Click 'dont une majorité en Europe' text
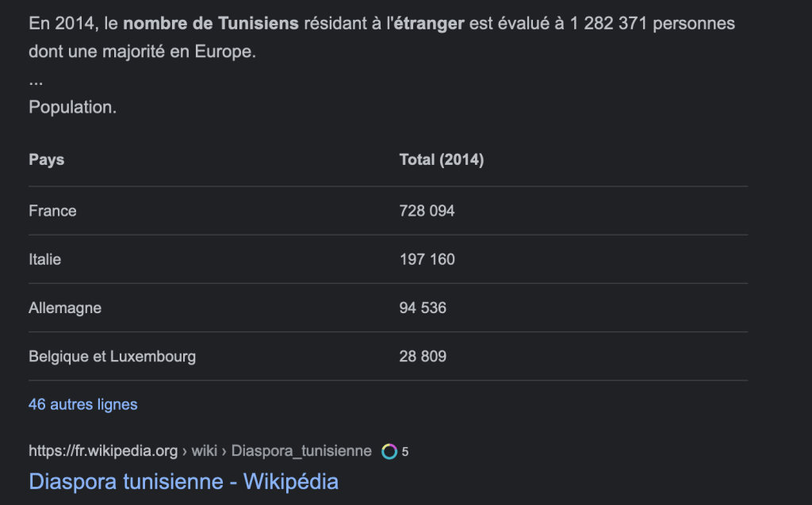Viewport: 812px width, 505px height. (143, 53)
